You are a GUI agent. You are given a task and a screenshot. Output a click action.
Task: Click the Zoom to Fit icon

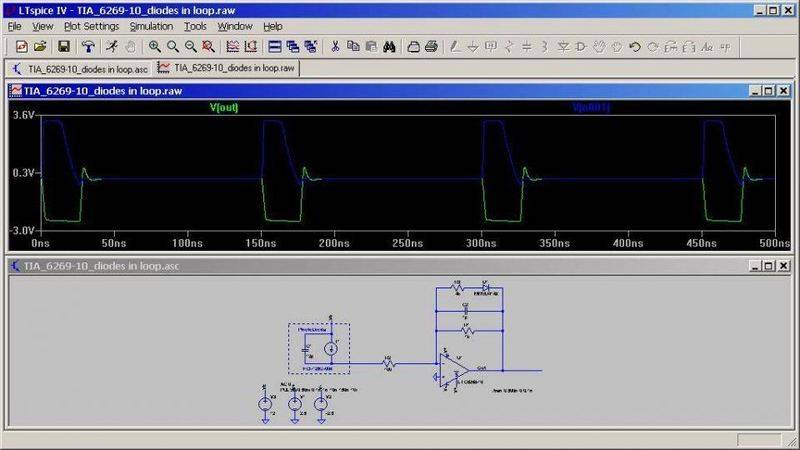(x=207, y=46)
